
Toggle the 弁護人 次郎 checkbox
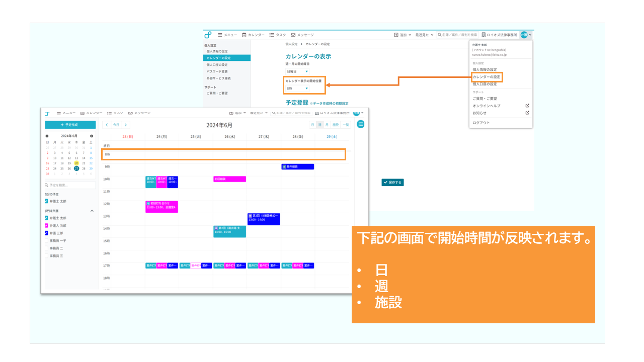pyautogui.click(x=47, y=226)
